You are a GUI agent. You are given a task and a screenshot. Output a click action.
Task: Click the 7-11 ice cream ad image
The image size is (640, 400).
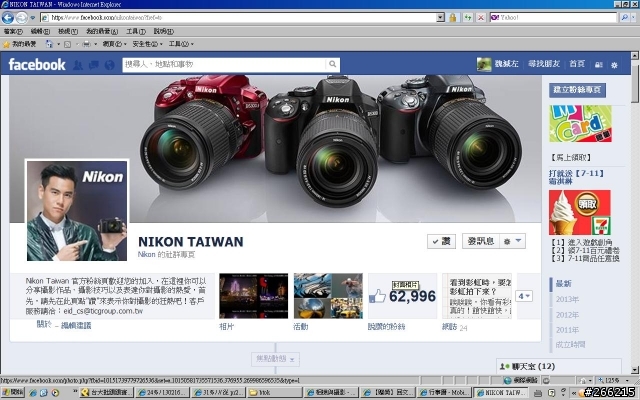pyautogui.click(x=580, y=212)
